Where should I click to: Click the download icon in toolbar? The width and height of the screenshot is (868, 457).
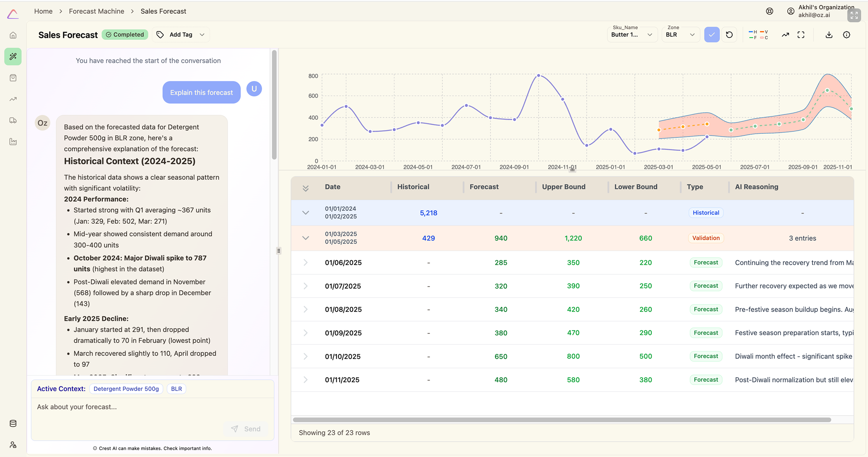829,35
